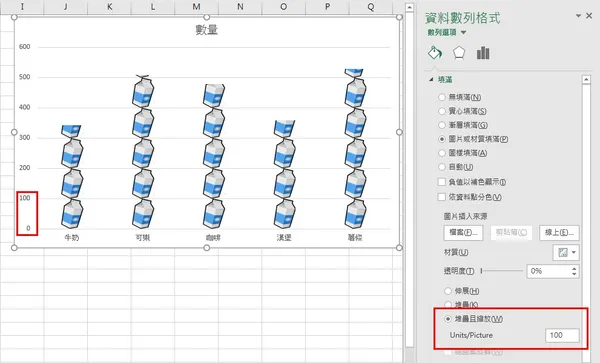
Task: Click the chart's bottom-right resize handle
Action: click(399, 247)
